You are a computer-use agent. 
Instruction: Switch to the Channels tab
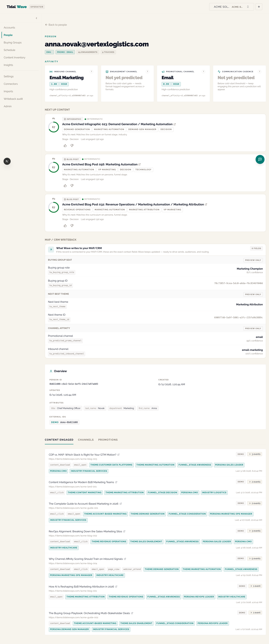tap(86, 440)
